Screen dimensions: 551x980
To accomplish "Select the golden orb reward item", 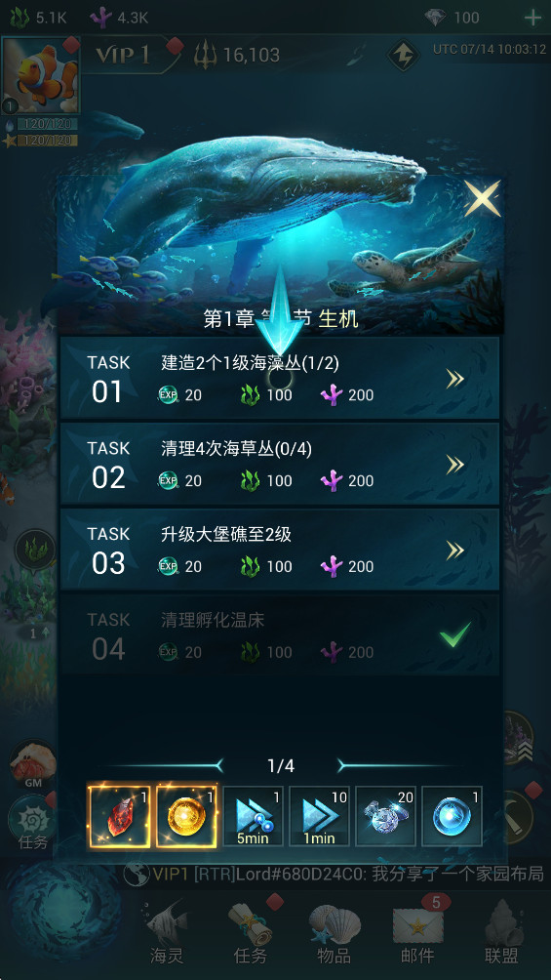I will pyautogui.click(x=186, y=816).
